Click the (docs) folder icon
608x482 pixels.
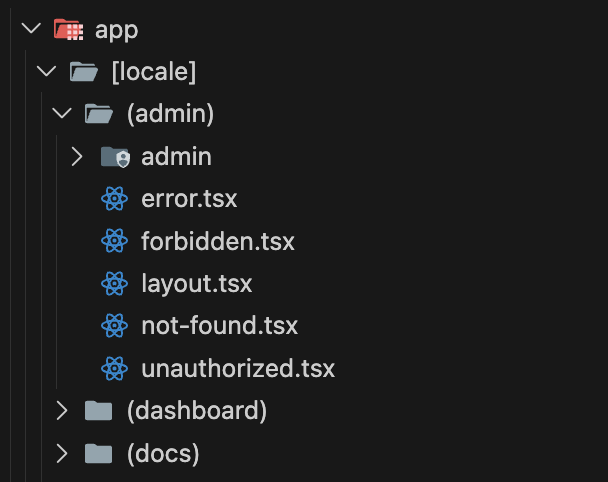click(99, 453)
